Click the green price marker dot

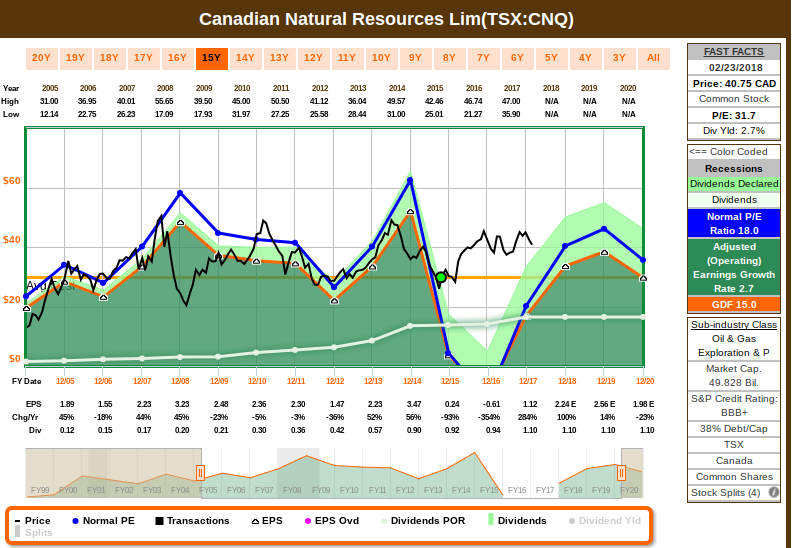point(441,277)
